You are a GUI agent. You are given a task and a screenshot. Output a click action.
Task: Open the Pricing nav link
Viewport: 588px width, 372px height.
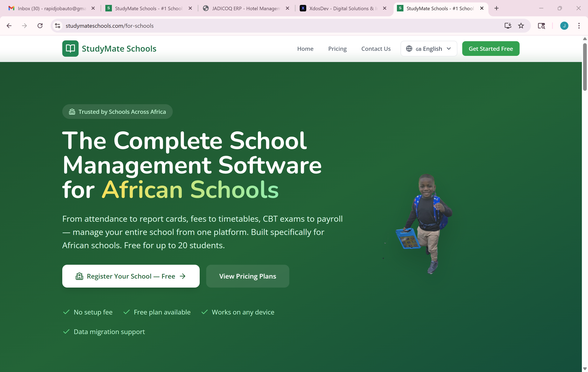(x=337, y=49)
